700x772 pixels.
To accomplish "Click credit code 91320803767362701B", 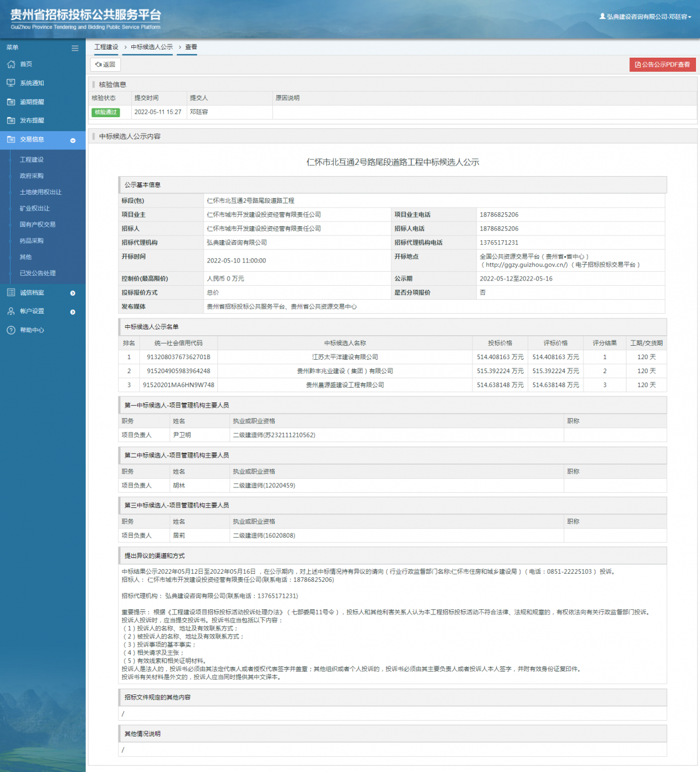I will tap(178, 357).
